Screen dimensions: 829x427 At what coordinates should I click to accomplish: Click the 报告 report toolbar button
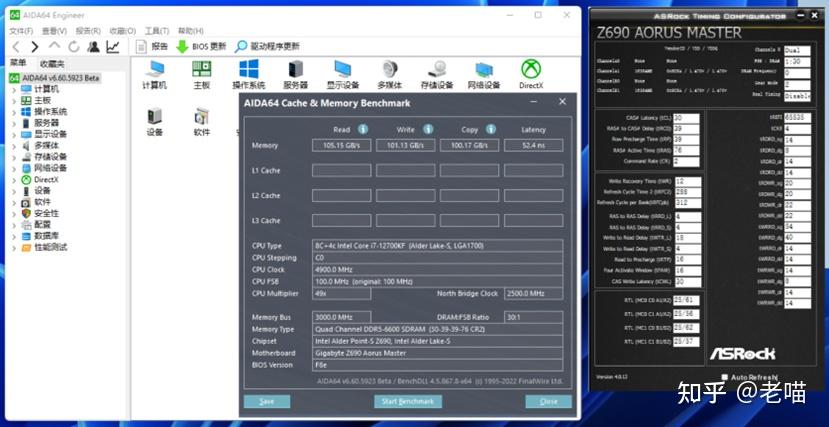[x=152, y=47]
